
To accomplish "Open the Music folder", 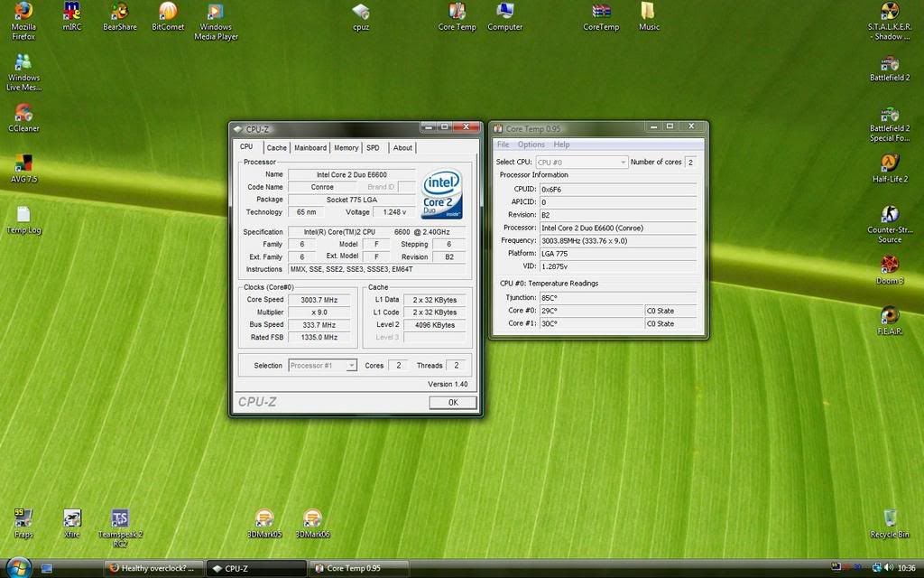I will [649, 16].
